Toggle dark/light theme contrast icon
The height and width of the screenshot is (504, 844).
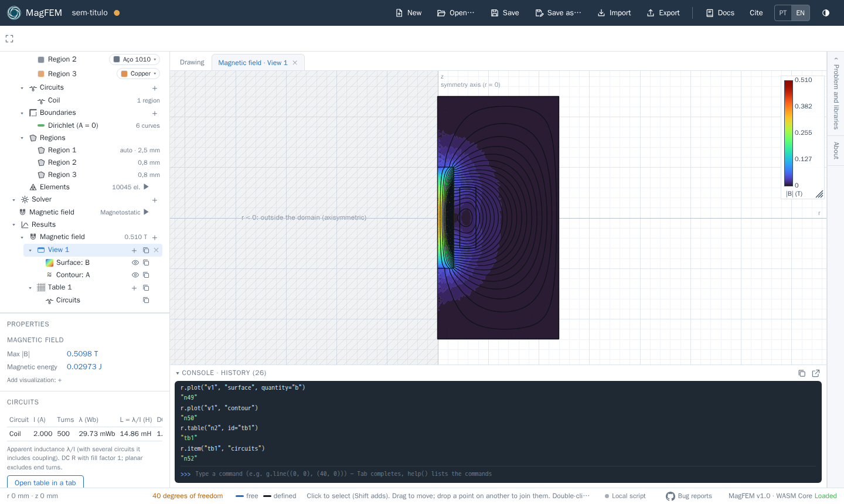coord(826,13)
